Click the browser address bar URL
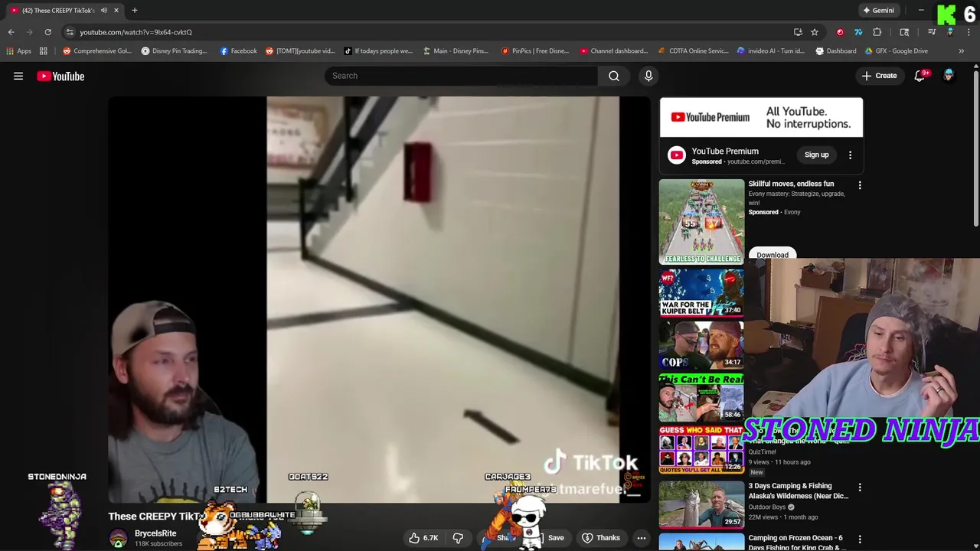This screenshot has width=980, height=551. click(136, 32)
